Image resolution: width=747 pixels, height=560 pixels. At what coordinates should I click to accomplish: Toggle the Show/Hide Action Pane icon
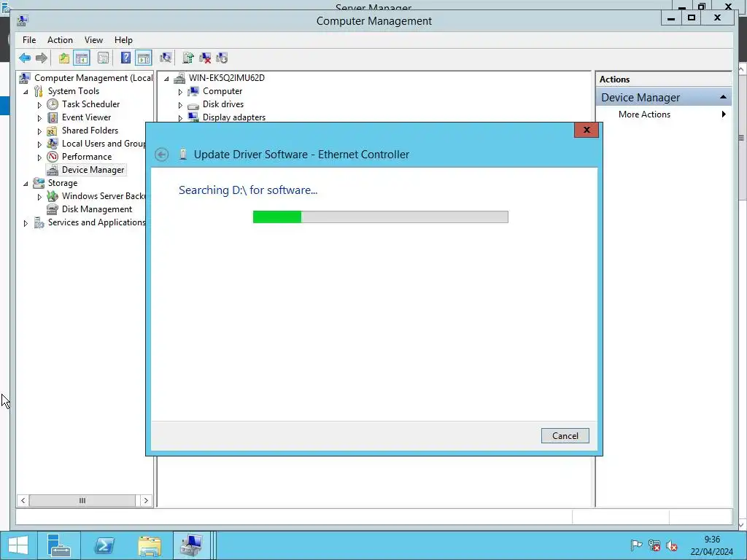click(144, 58)
